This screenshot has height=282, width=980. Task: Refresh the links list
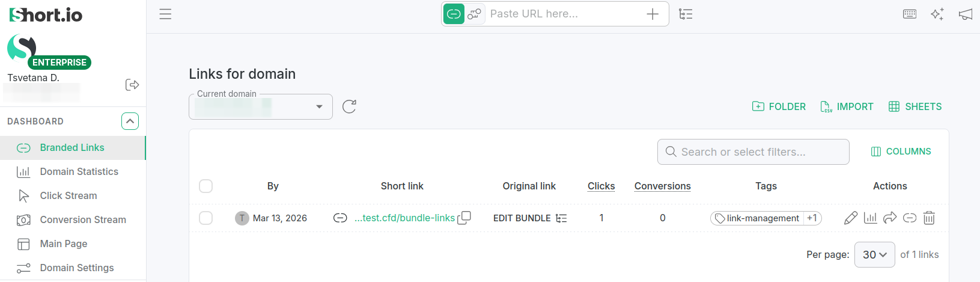coord(349,106)
